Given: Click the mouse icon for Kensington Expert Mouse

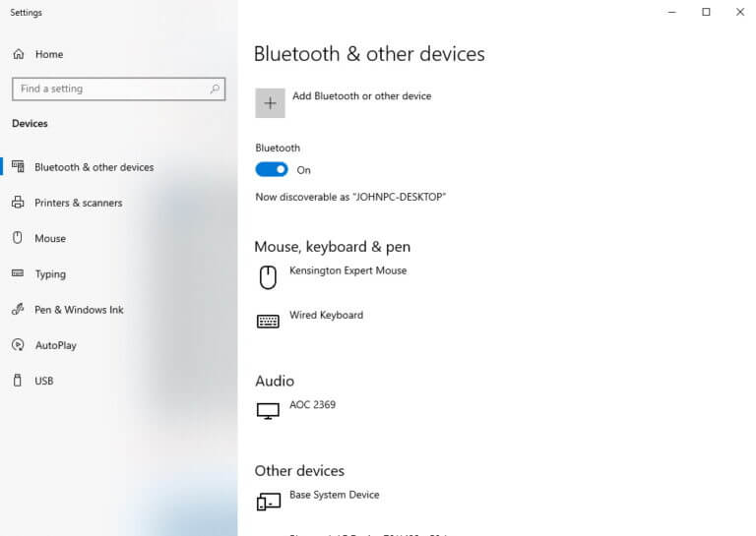Looking at the screenshot, I should [x=268, y=277].
